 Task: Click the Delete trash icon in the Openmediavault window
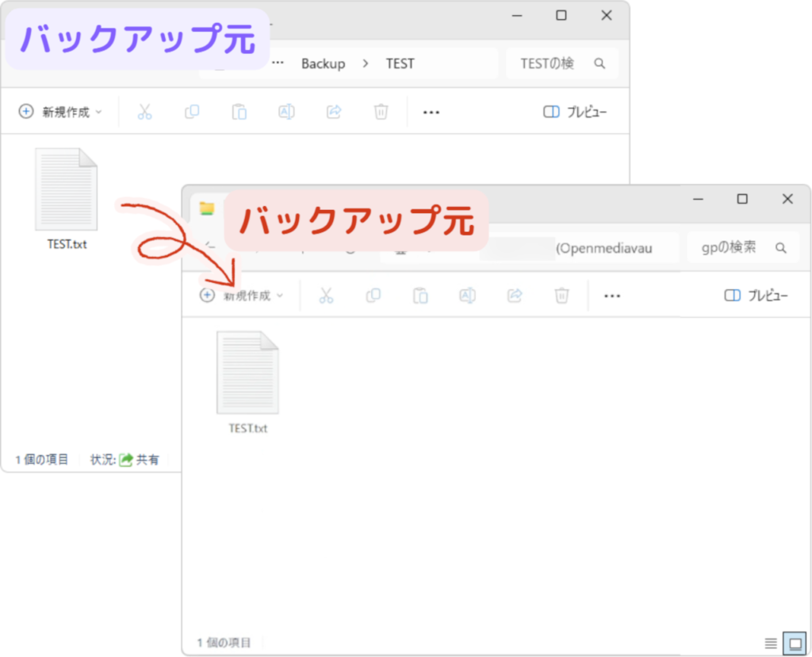(561, 296)
